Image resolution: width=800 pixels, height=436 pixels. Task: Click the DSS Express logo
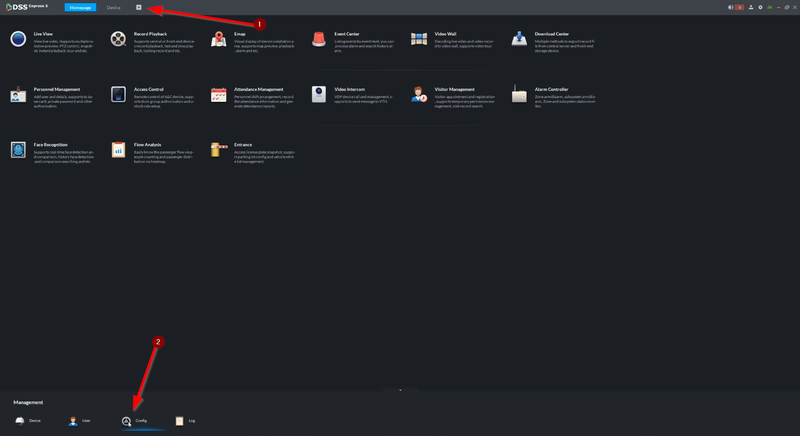(27, 7)
